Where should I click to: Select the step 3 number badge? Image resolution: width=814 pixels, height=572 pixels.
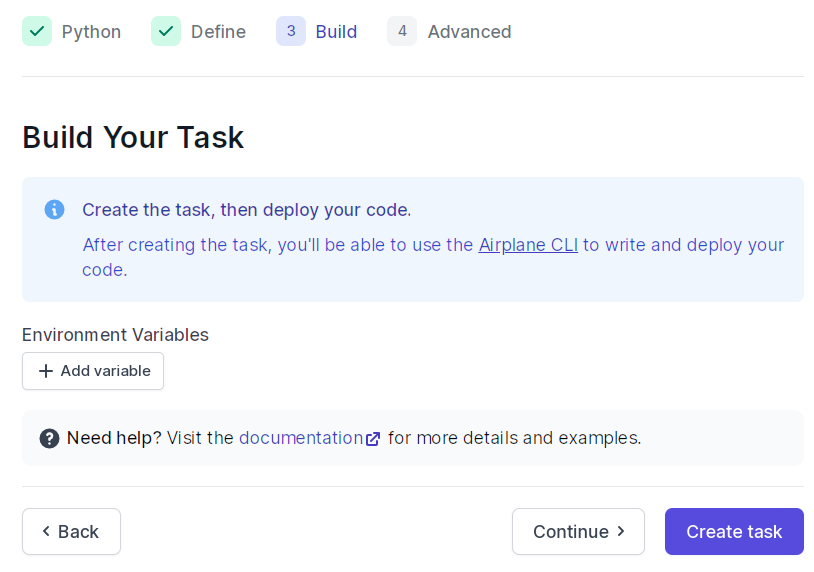[x=291, y=31]
